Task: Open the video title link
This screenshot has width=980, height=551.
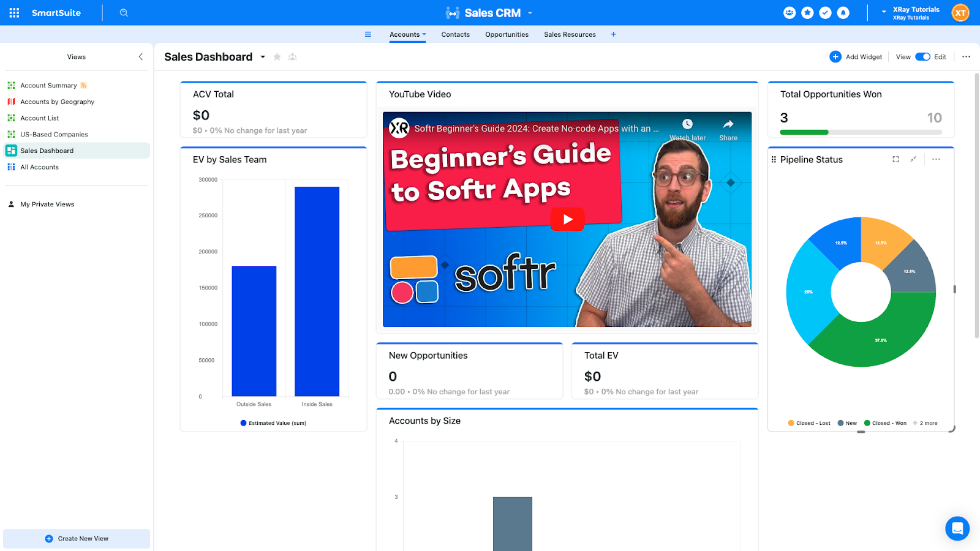Action: coord(536,129)
